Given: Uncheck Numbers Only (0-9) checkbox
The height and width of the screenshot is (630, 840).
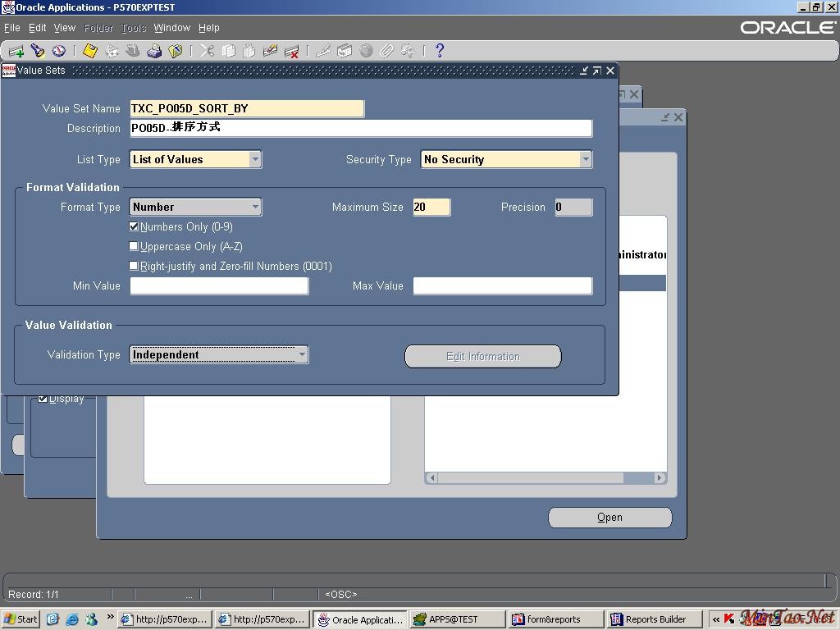Looking at the screenshot, I should 135,226.
